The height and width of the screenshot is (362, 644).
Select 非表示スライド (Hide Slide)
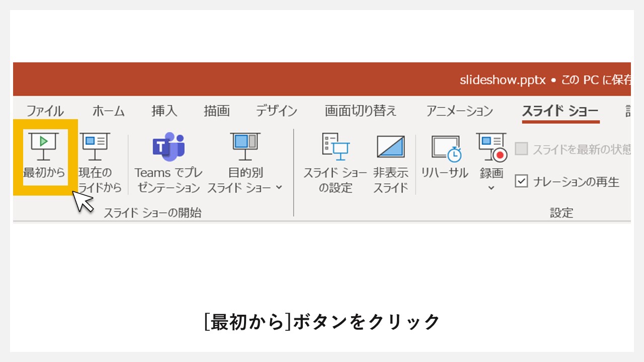[390, 161]
